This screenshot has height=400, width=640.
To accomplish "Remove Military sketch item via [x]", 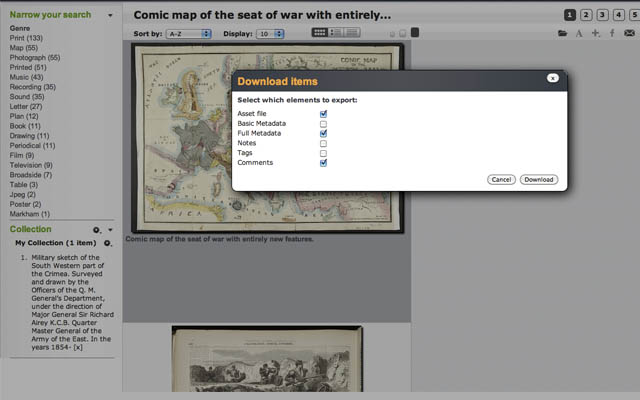I will [x=78, y=347].
